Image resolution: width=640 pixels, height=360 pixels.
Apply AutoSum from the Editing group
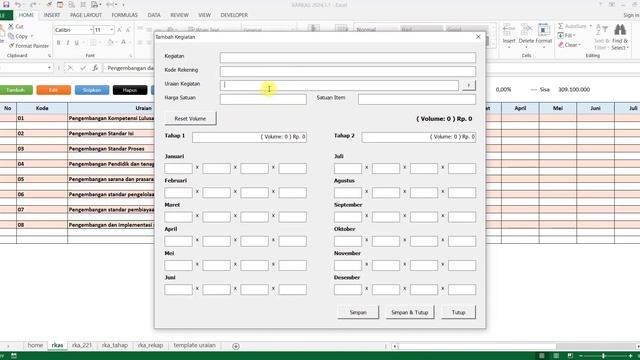click(574, 26)
